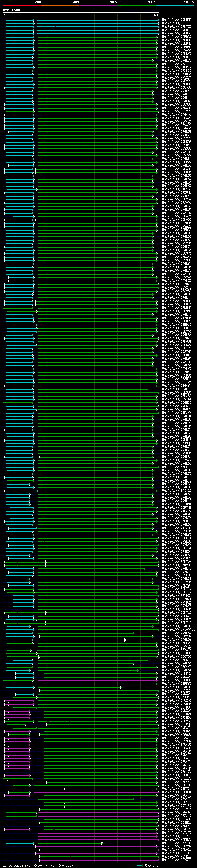Screen dimensions: 197x868
Task: Click the short green alignment bar for Q94L83
Action: tap(80, 687)
